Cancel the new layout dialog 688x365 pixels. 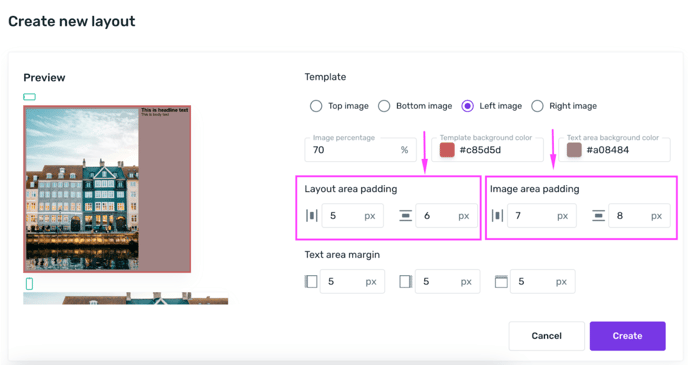pos(546,336)
